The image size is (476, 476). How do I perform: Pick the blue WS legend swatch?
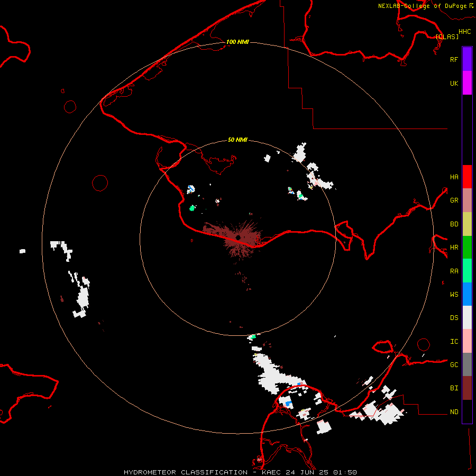pos(467,294)
